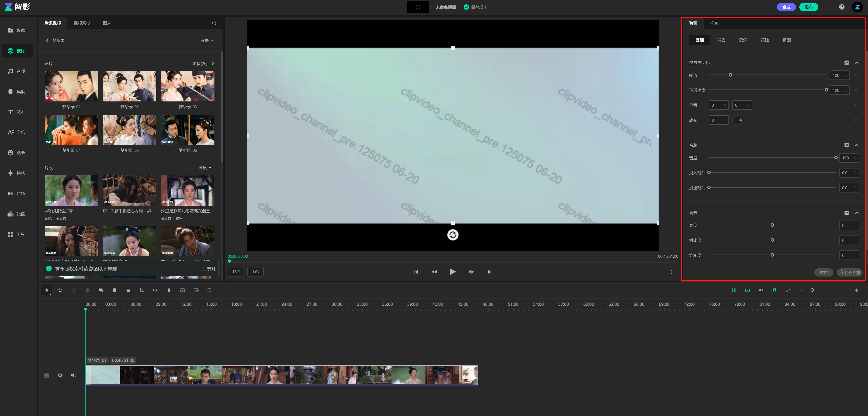Viewport: 868px width, 416px height.
Task: Zoom in timeline with plus icon
Action: click(x=856, y=290)
